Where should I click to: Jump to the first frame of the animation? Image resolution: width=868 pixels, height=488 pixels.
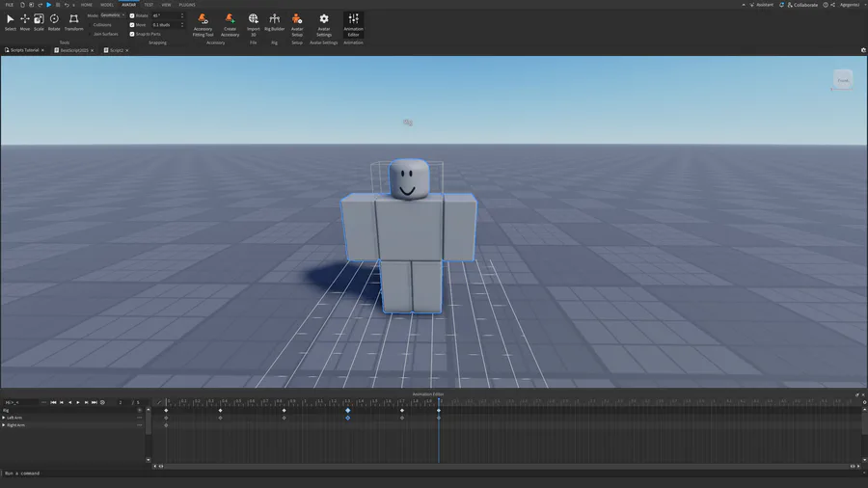(x=53, y=402)
